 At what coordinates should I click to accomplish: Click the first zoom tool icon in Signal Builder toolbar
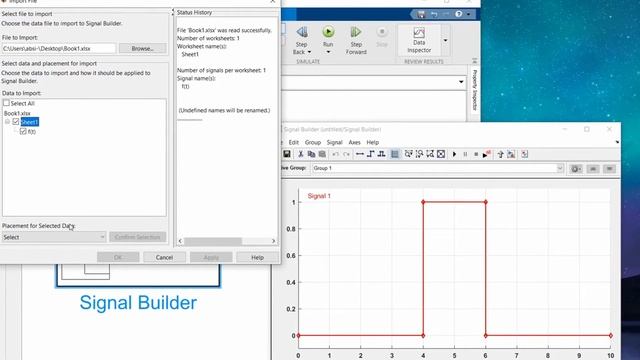tap(408, 154)
